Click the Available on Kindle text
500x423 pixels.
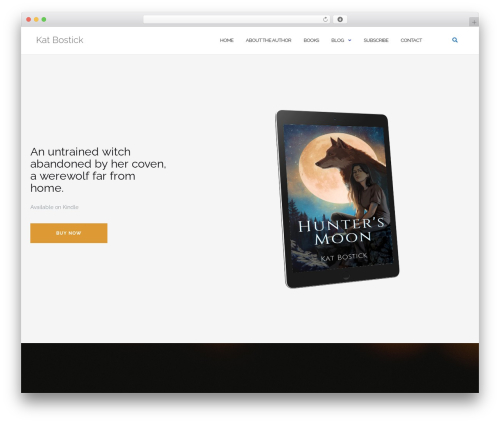(x=54, y=207)
